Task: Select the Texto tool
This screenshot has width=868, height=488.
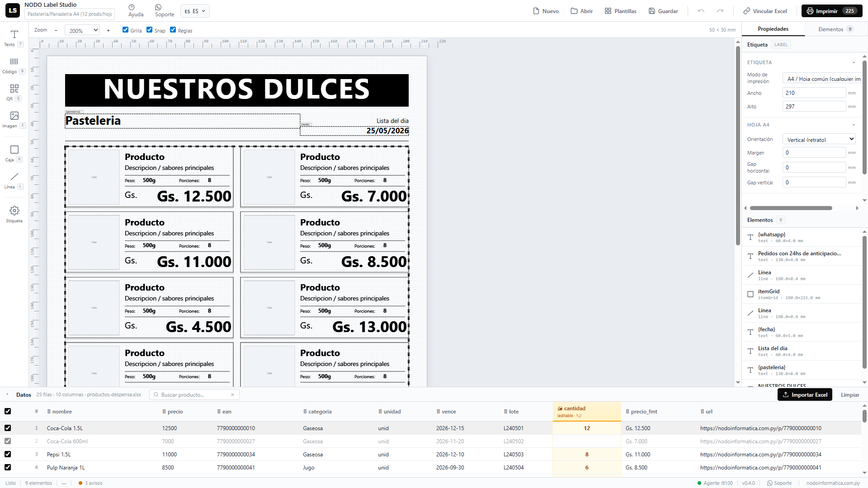Action: point(14,38)
